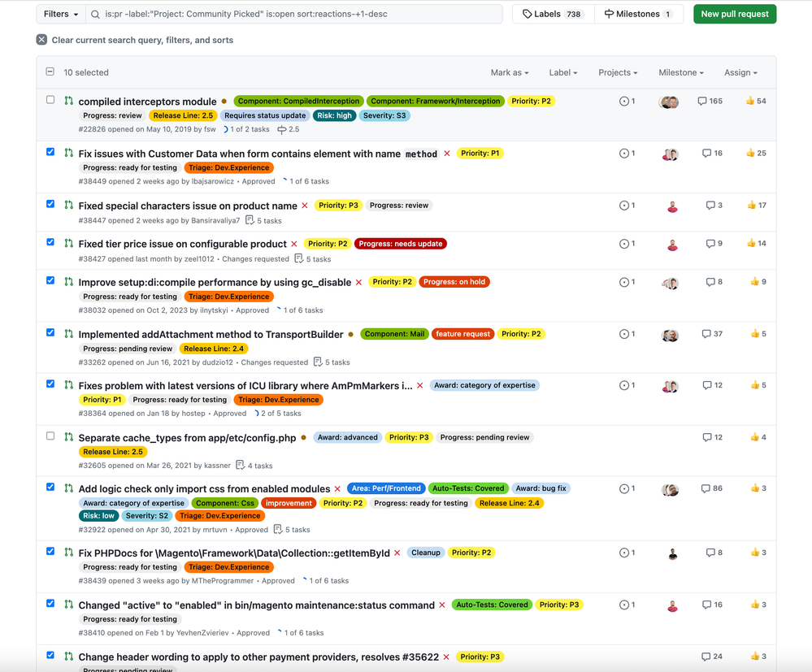Click the red Progress: needs update label
812x672 pixels.
[x=401, y=244]
